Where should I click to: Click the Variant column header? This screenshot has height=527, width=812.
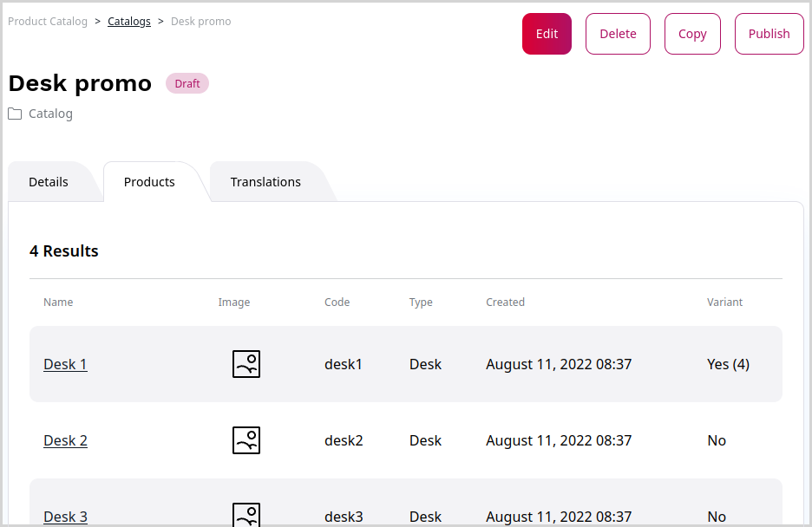pos(724,303)
